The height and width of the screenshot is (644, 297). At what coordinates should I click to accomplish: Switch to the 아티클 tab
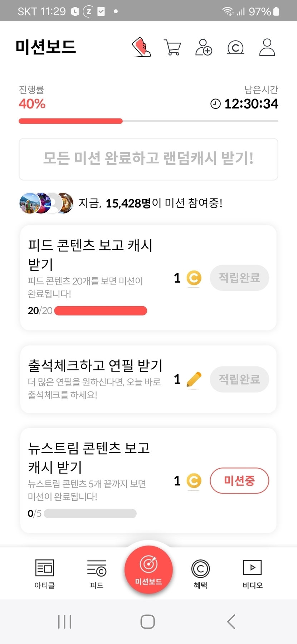tap(45, 574)
